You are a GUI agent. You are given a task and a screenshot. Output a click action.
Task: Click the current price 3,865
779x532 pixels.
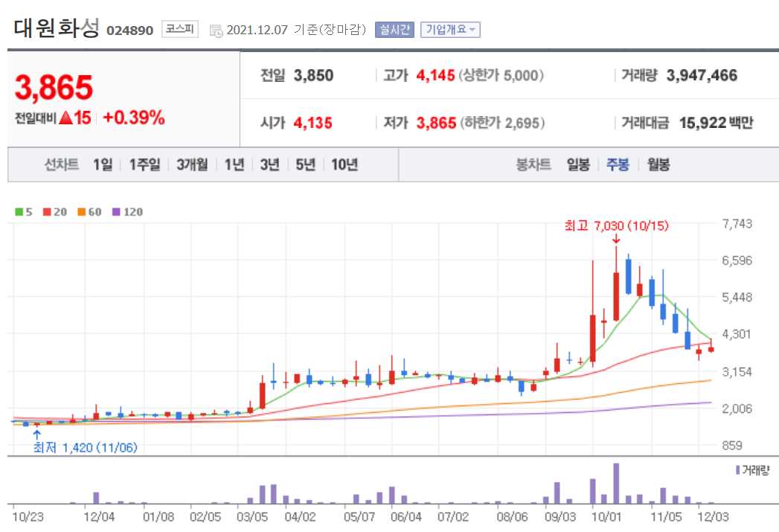pos(54,87)
